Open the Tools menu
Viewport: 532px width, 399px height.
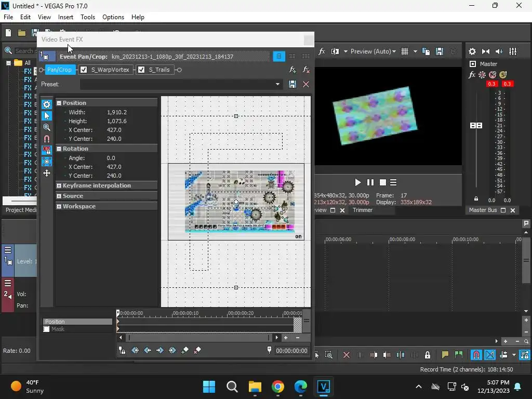(87, 17)
